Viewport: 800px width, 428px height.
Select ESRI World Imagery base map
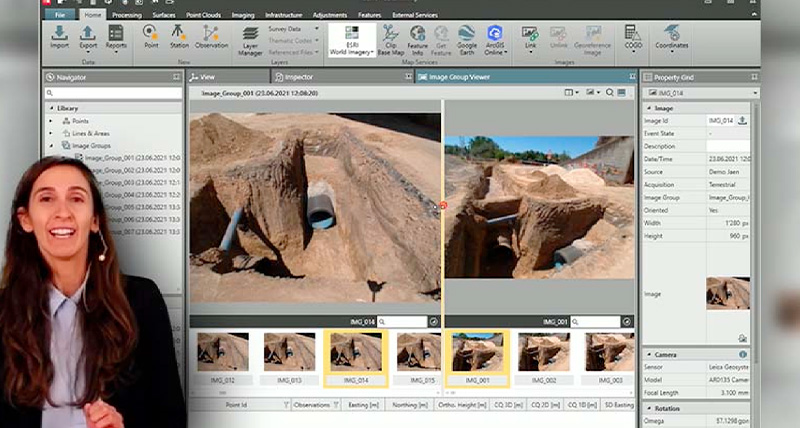pyautogui.click(x=352, y=40)
